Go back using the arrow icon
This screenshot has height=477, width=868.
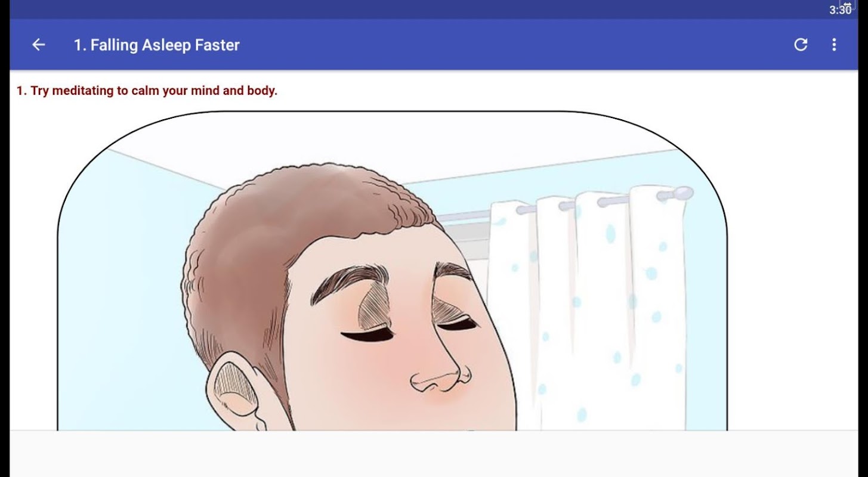tap(38, 45)
